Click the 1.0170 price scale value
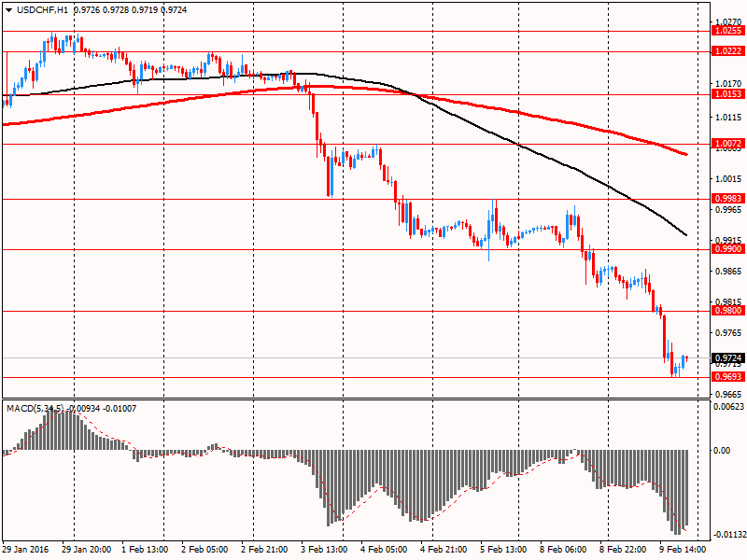This screenshot has height=560, width=747. pos(728,84)
